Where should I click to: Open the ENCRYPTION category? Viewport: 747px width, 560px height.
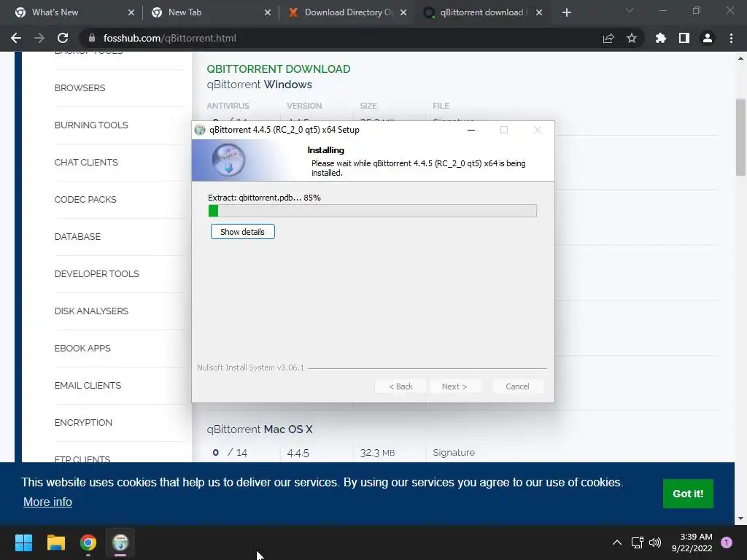coord(83,422)
